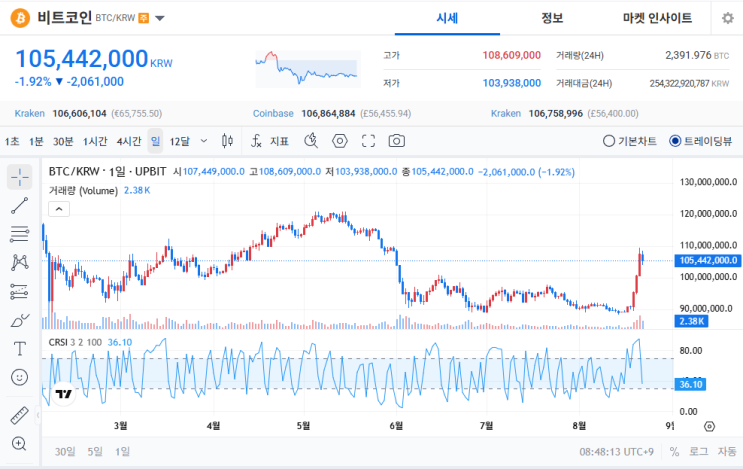Click the high price 108,609,000
743x469 pixels.
click(511, 55)
